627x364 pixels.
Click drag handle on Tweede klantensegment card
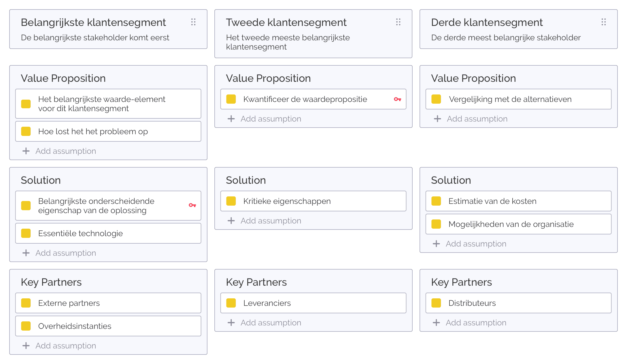click(x=398, y=22)
